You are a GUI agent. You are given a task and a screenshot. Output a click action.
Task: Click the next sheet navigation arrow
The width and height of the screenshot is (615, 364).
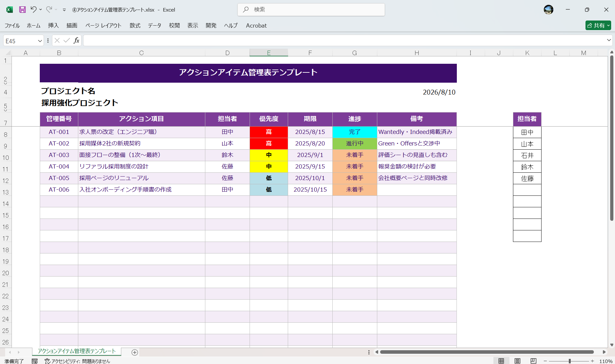point(19,352)
